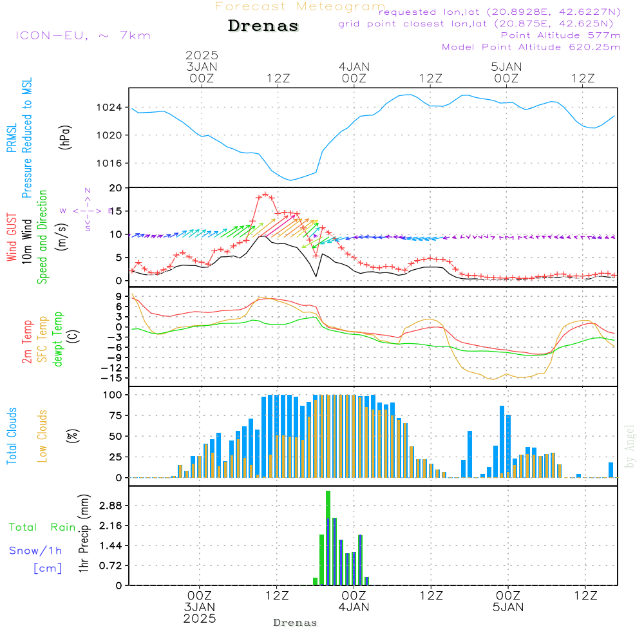
Task: Click the 2.88 precipitation axis value
Action: (111, 505)
